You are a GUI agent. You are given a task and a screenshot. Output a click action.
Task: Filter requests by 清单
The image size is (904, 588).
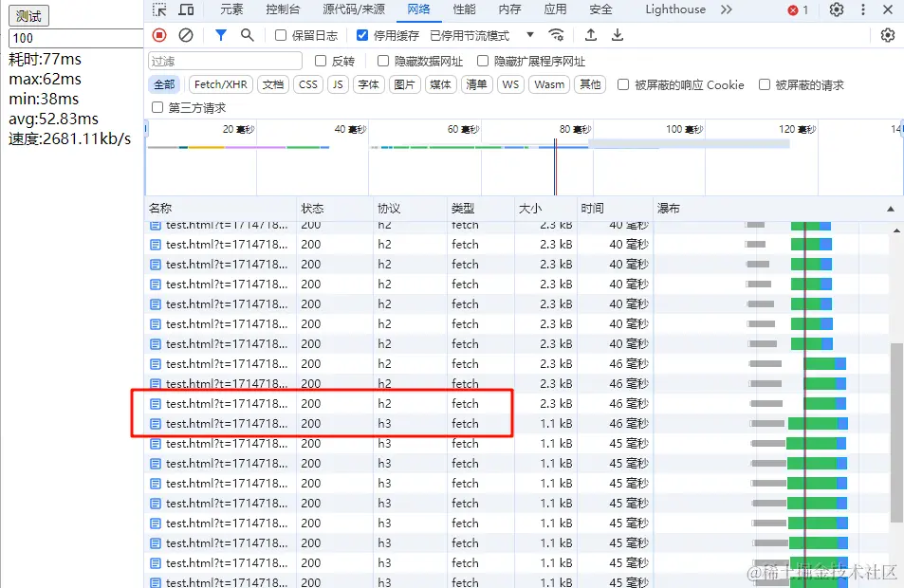[476, 84]
